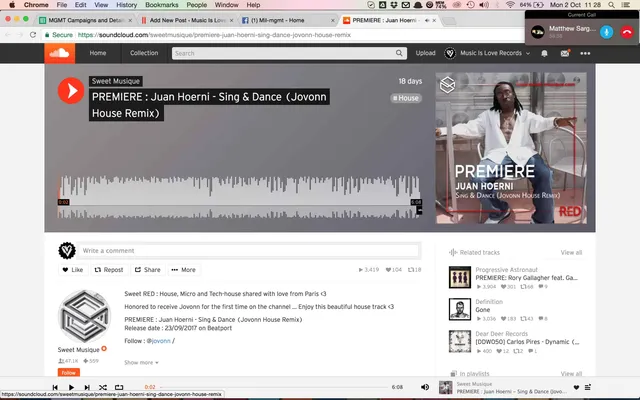The image size is (640, 400).
Task: Expand the description with Show more
Action: pyautogui.click(x=141, y=362)
